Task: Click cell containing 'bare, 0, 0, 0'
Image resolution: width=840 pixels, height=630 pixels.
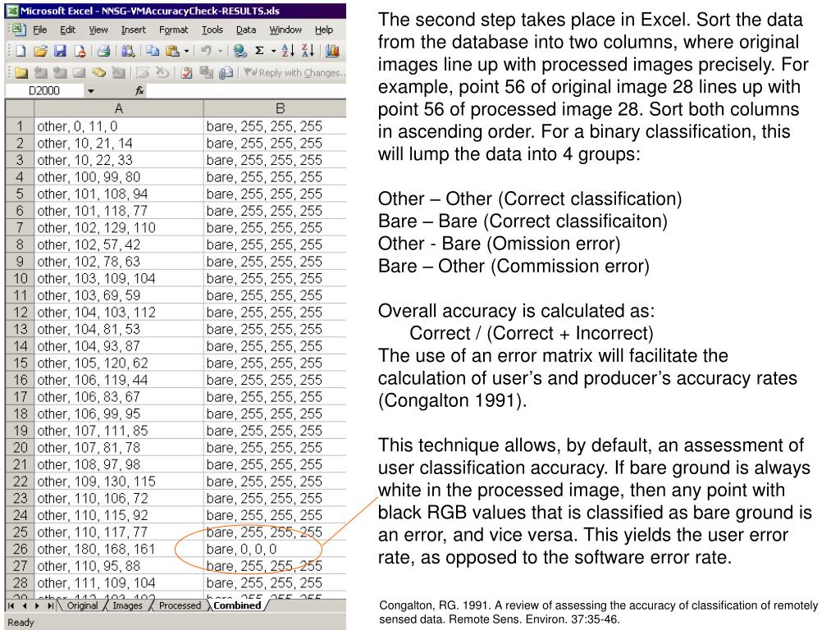Action: (275, 549)
